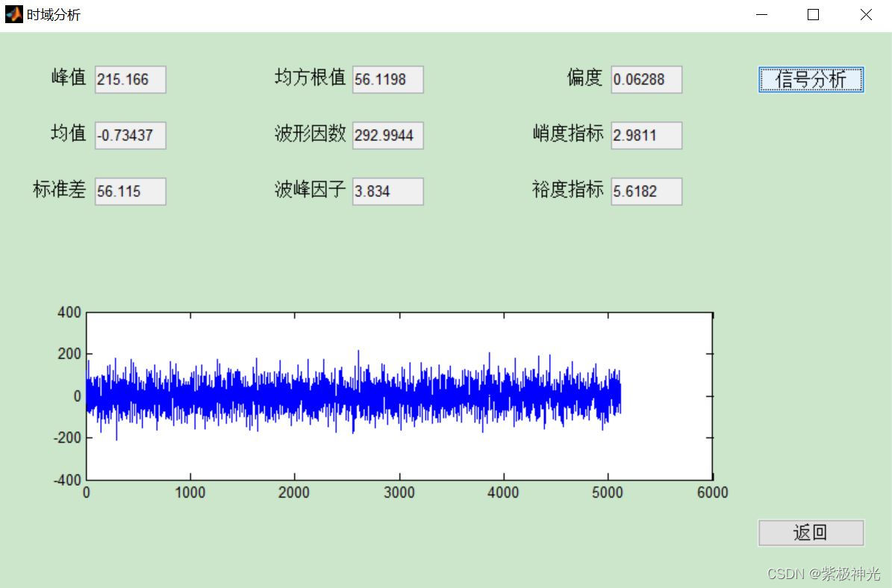Click the 标准差 label
Screen dimensions: 892x588
(x=59, y=189)
